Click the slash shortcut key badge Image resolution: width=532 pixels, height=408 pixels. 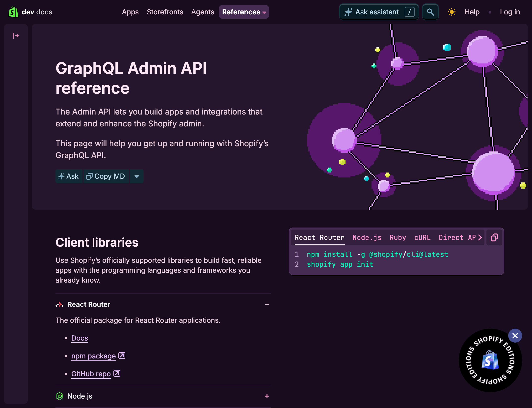(410, 12)
